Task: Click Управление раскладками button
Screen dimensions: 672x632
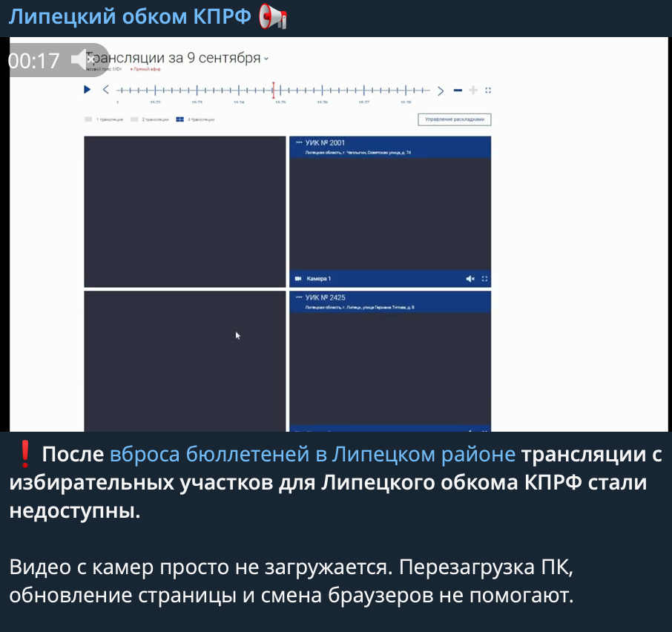Action: (x=454, y=119)
